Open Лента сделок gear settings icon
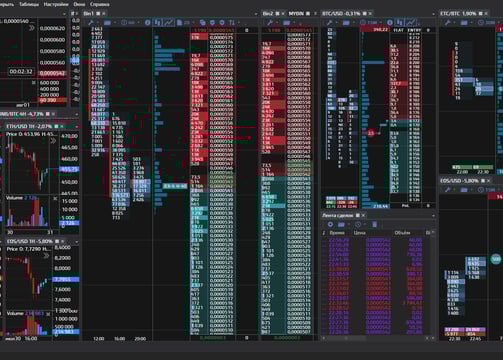 tap(330, 224)
